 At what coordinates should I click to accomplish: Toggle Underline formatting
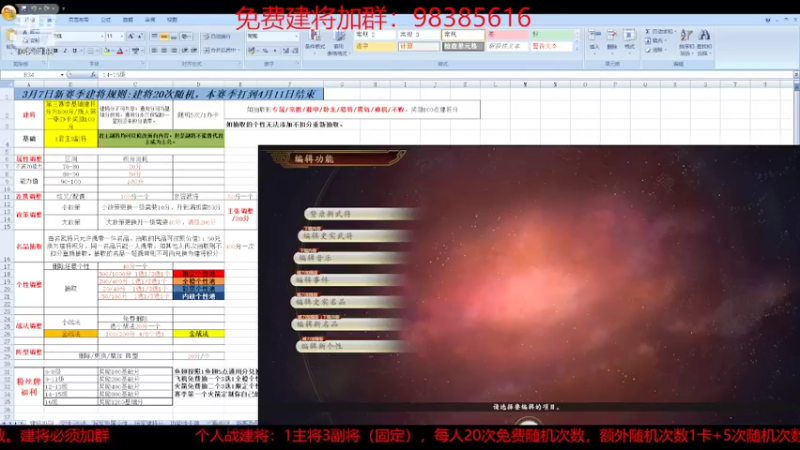point(74,51)
